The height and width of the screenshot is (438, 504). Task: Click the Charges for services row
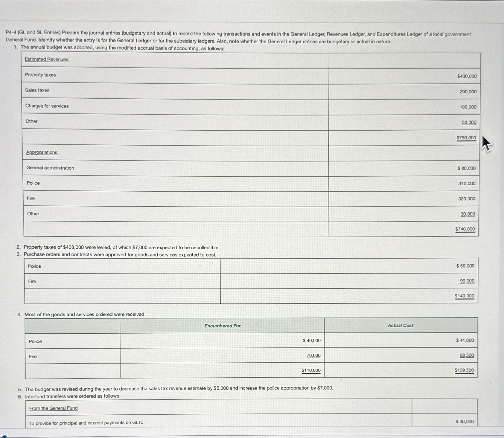tap(47, 106)
